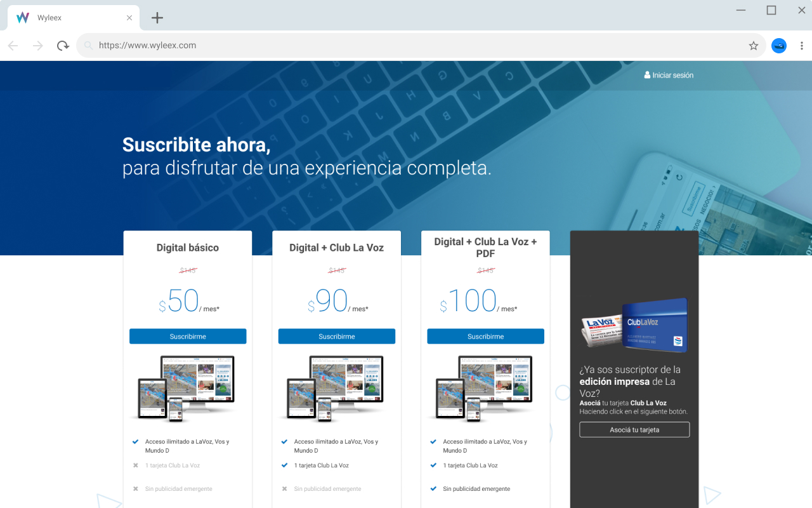Bookmark page with the star icon

[x=754, y=46]
